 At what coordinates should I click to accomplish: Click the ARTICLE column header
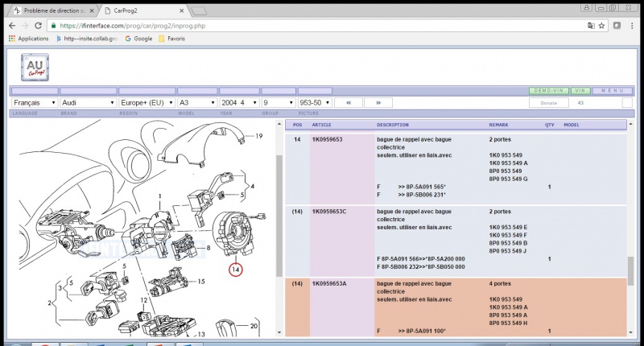[x=321, y=125]
